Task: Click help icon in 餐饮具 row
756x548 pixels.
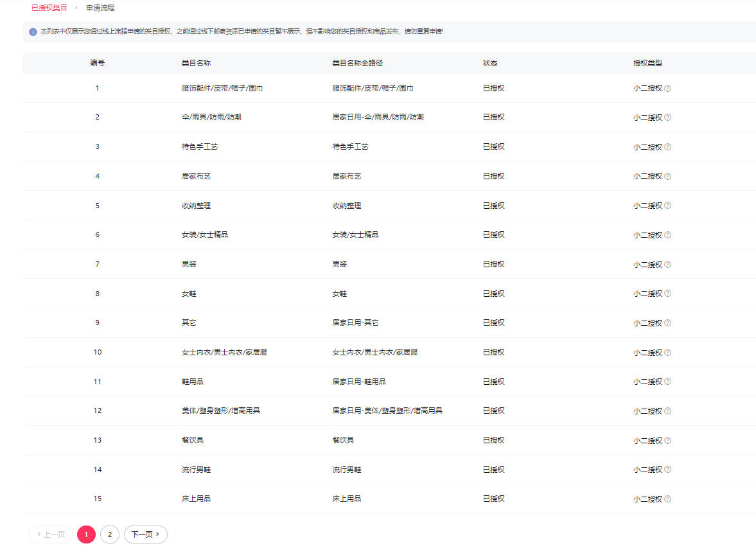Action: click(x=668, y=441)
